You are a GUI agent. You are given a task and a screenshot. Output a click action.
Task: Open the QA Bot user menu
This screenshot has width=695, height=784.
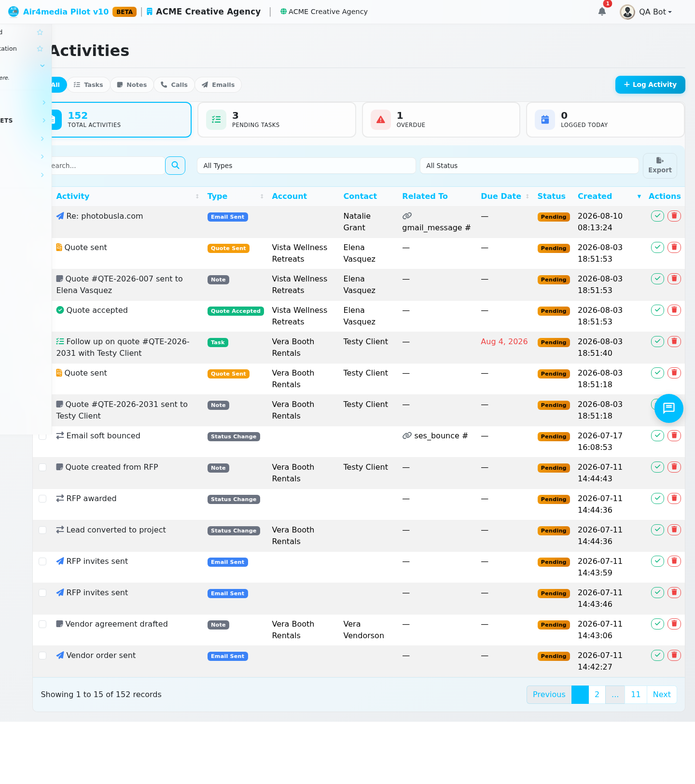[x=646, y=12]
